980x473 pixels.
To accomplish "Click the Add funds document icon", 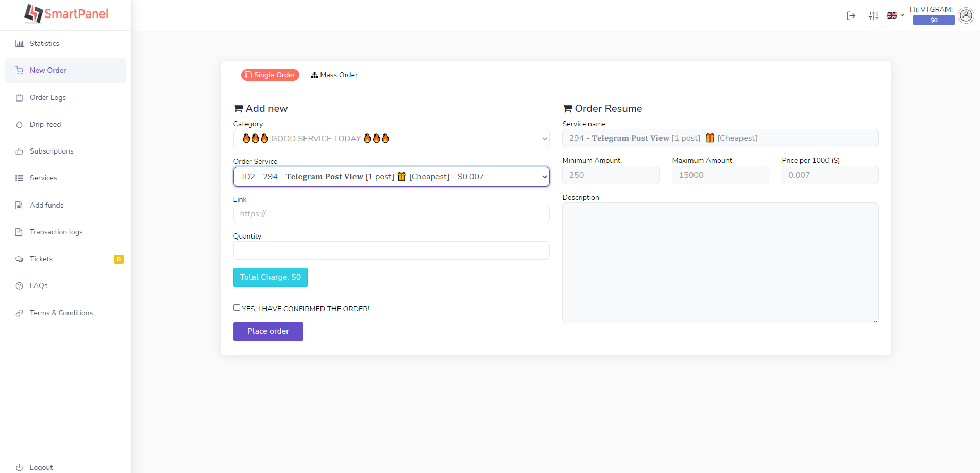I will 20,205.
